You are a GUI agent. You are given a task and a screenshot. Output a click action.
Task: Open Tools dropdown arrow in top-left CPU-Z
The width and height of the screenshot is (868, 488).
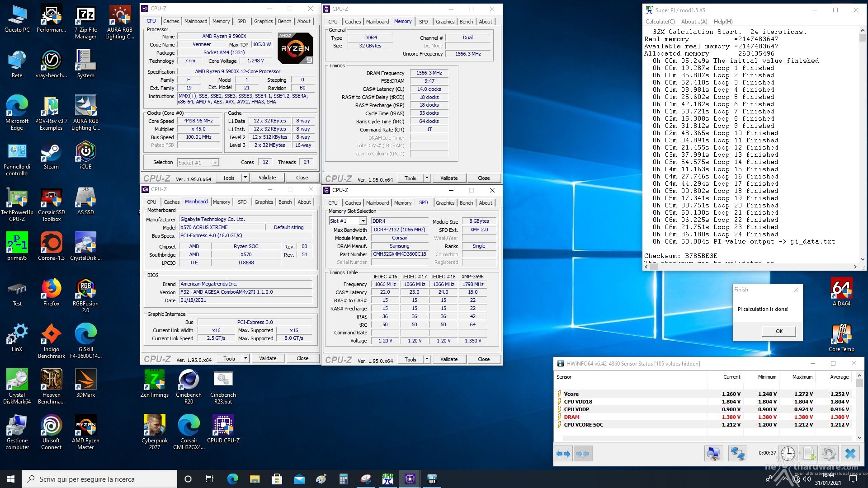(x=245, y=178)
